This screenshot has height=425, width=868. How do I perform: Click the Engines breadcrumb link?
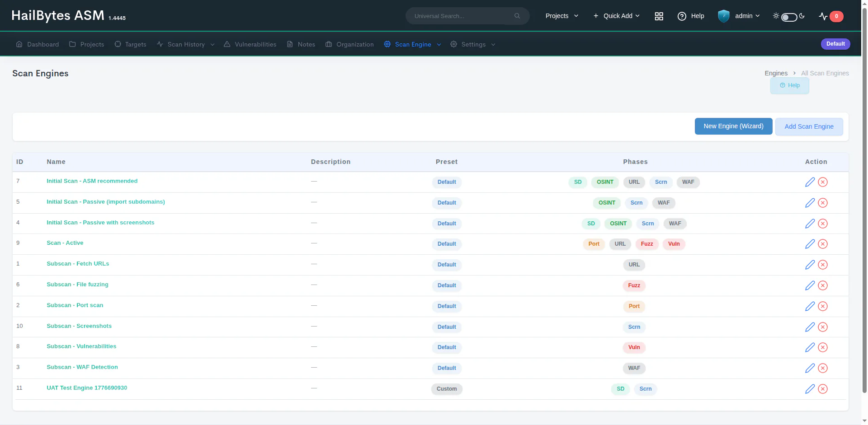pyautogui.click(x=776, y=73)
